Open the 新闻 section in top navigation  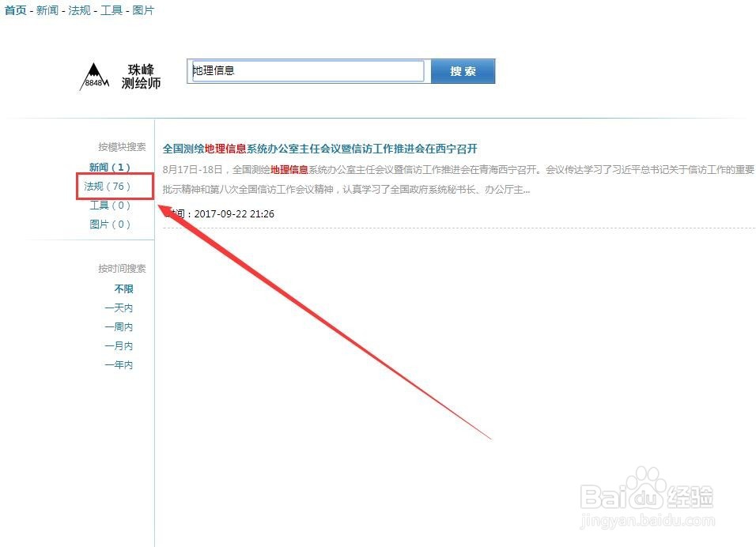click(47, 11)
